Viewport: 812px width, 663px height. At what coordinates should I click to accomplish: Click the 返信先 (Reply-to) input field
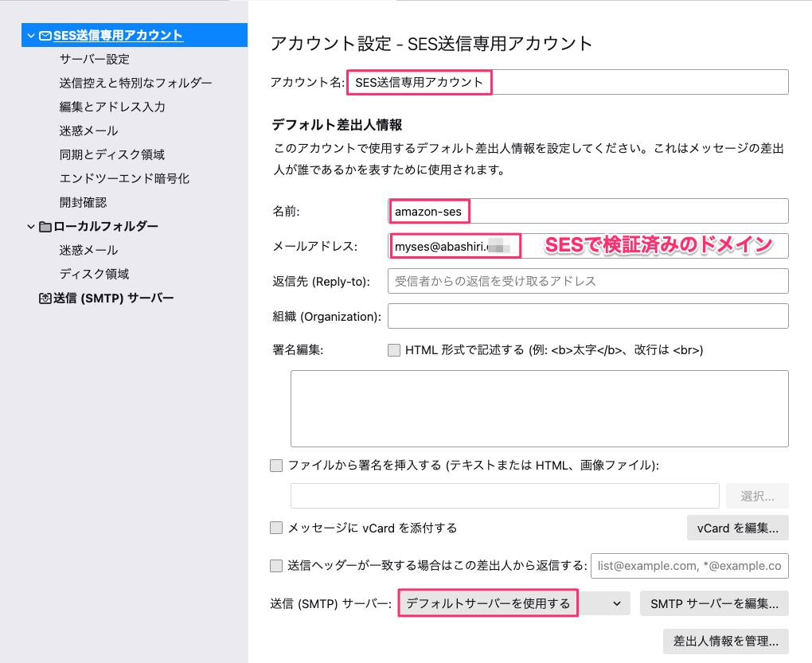coord(588,281)
